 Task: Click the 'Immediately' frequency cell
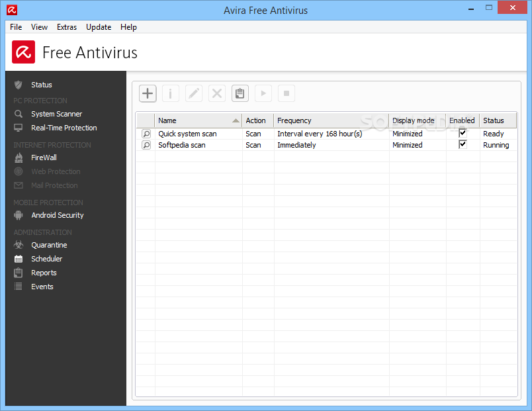pyautogui.click(x=296, y=145)
